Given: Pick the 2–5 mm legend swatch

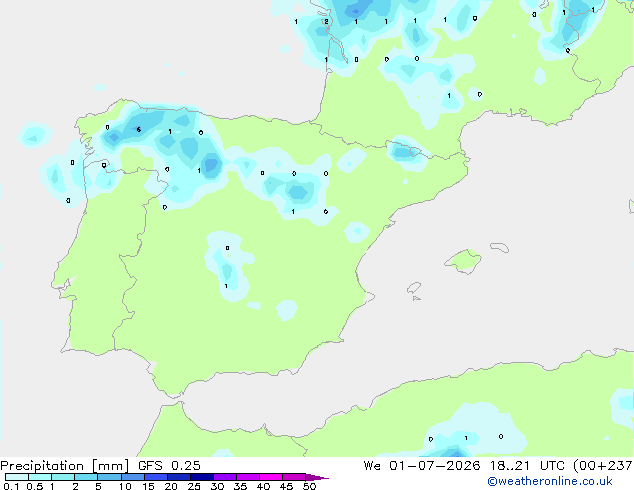Looking at the screenshot, I should pos(86,477).
